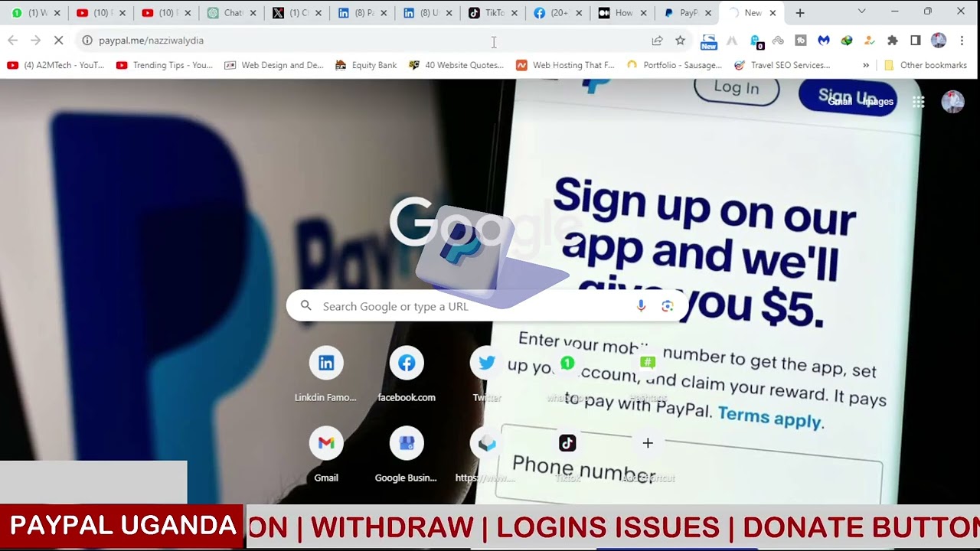
Task: Open the A2MTech YouTube bookmark
Action: [x=56, y=65]
